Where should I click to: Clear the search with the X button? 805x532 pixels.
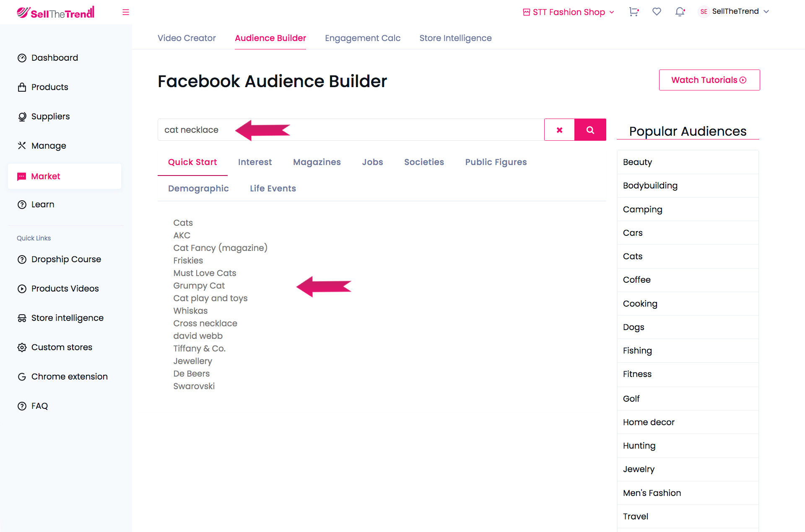[559, 130]
